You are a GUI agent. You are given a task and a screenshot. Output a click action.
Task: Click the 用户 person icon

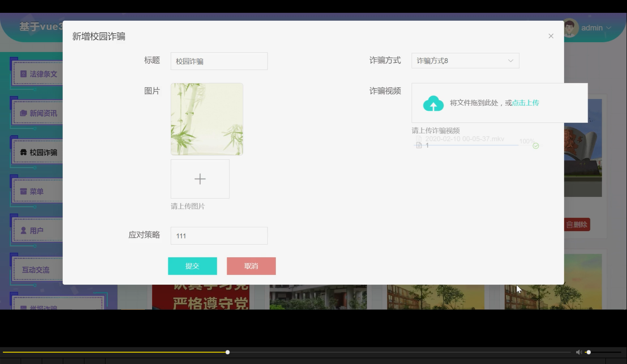(24, 230)
